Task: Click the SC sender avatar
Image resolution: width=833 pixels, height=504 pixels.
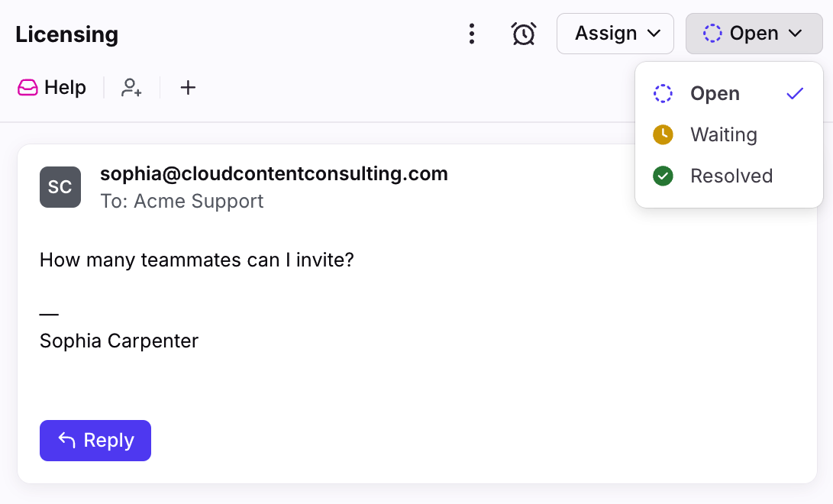Action: (x=60, y=187)
